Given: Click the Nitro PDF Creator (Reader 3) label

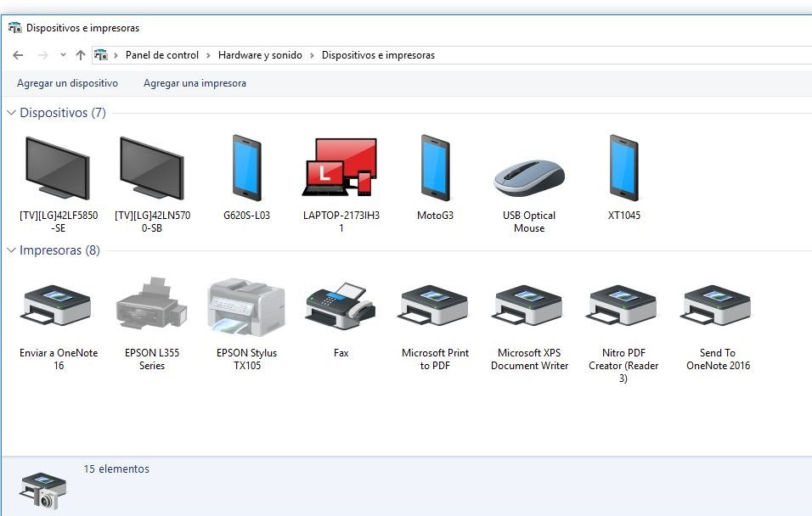Looking at the screenshot, I should click(623, 366).
